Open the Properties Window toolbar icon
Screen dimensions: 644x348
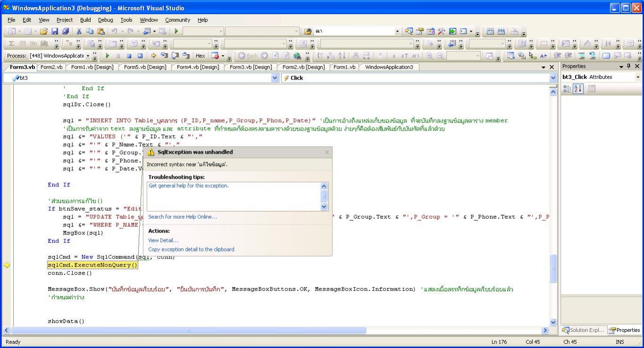tap(420, 31)
